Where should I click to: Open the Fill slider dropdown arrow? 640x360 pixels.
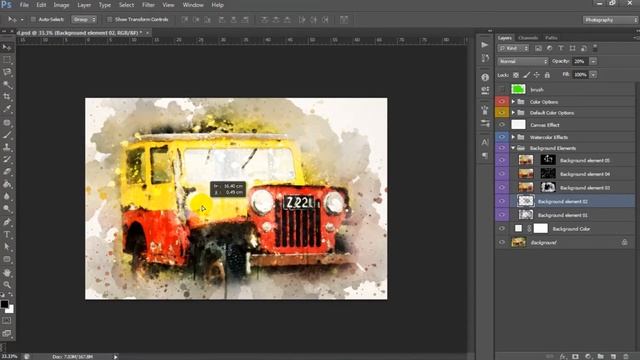click(593, 75)
